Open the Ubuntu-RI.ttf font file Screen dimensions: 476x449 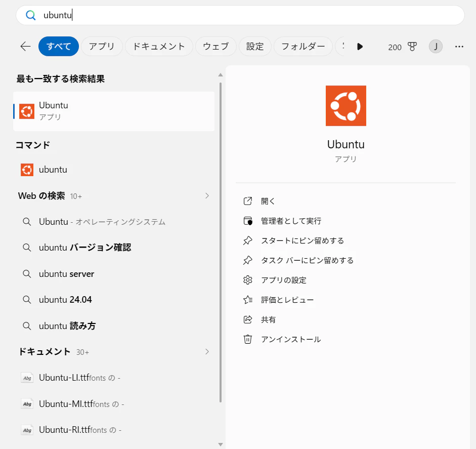coord(114,430)
